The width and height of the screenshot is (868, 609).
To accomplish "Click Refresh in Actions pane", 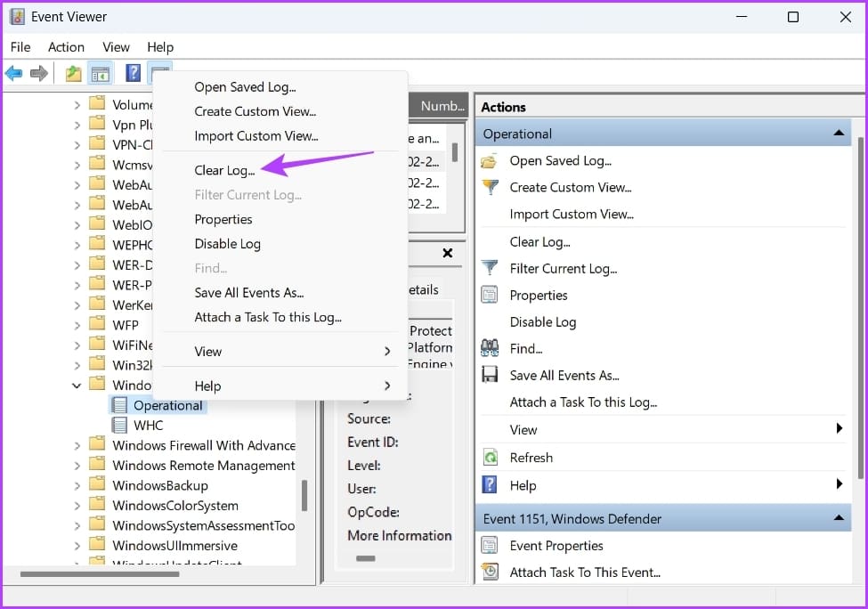I will pos(531,458).
